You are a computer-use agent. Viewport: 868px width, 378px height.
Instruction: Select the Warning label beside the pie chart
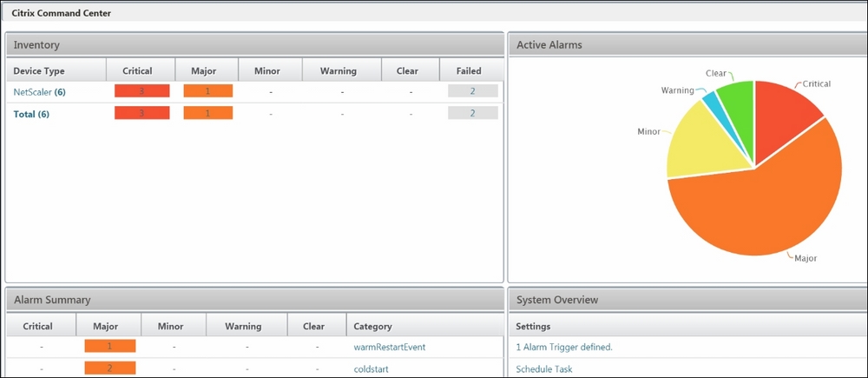tap(678, 90)
